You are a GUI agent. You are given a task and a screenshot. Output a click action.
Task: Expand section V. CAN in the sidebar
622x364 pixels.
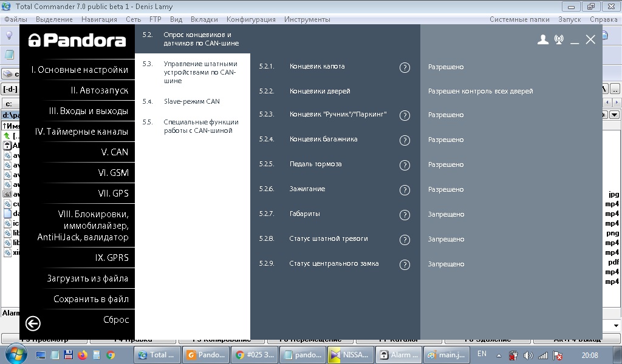point(114,152)
